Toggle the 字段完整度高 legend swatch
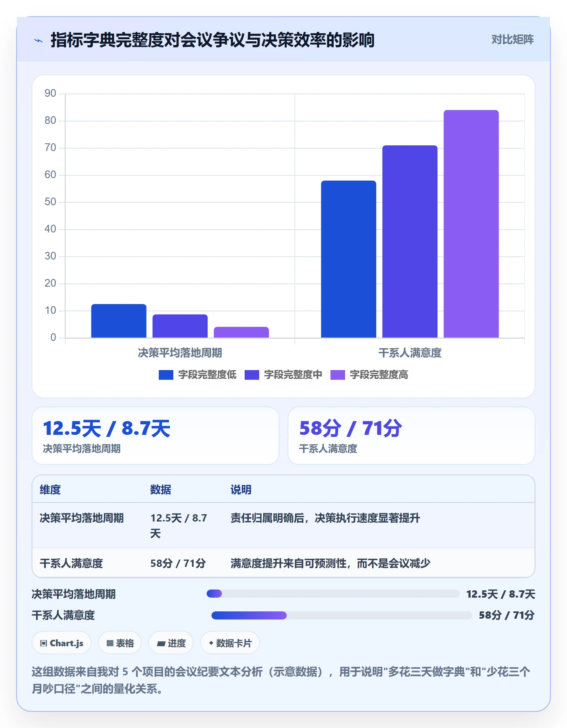The image size is (567, 728). point(338,375)
